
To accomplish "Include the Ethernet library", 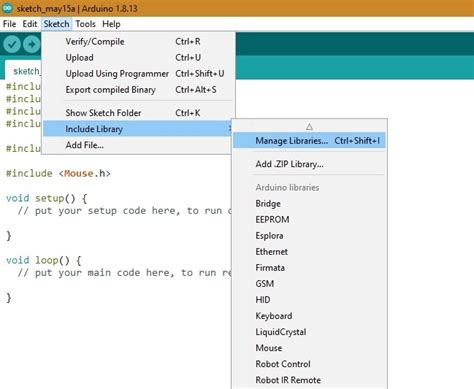I will [x=309, y=252].
